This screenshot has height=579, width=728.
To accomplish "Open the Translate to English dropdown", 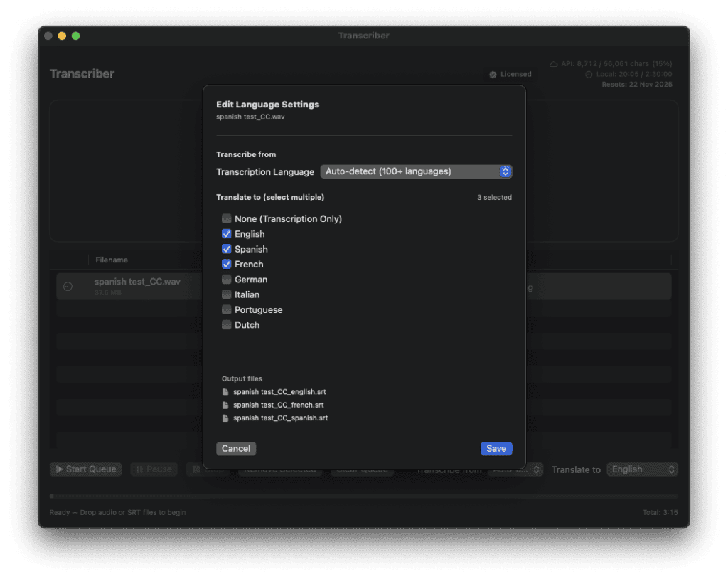I will click(642, 469).
